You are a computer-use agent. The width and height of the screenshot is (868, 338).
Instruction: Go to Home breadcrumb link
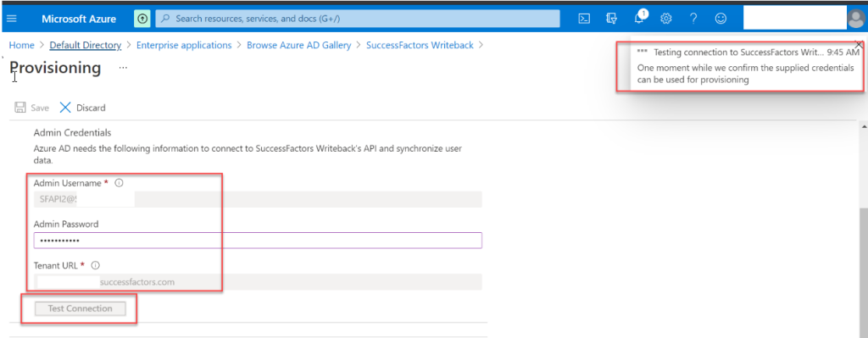[21, 46]
